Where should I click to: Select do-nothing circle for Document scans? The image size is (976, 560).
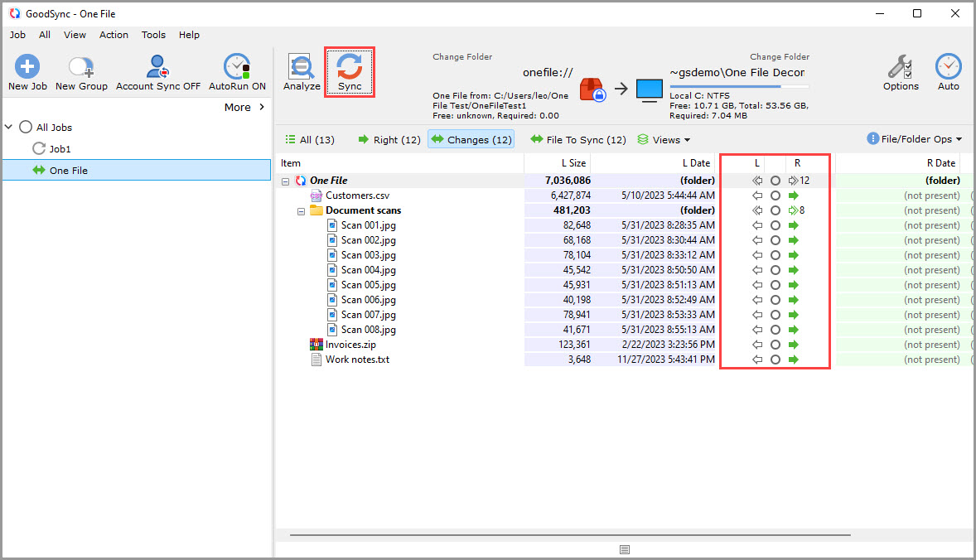[x=775, y=210]
